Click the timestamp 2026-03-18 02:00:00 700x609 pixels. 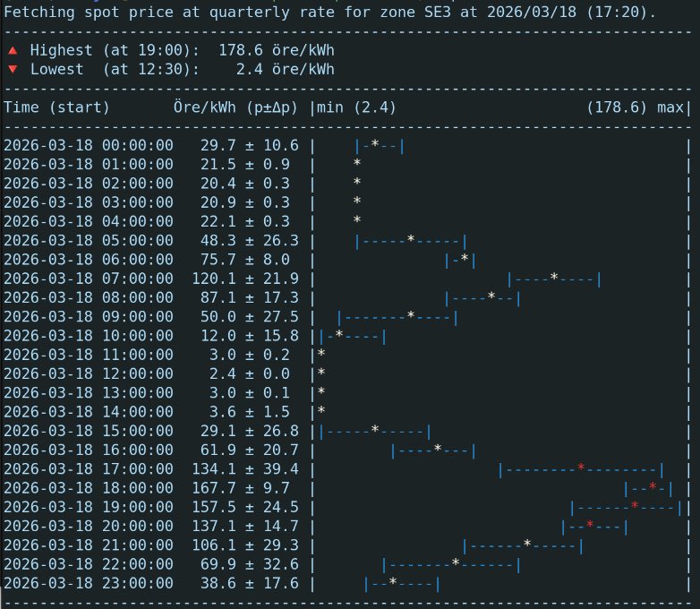pyautogui.click(x=89, y=184)
